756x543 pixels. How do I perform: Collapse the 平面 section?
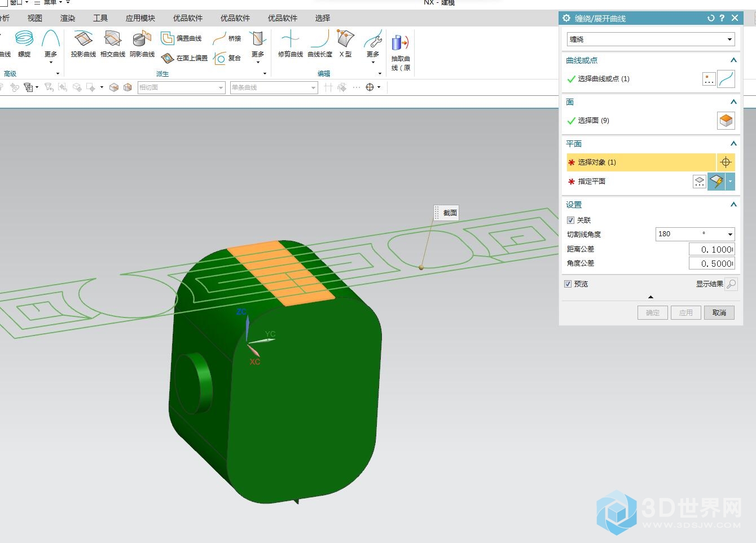tap(733, 143)
